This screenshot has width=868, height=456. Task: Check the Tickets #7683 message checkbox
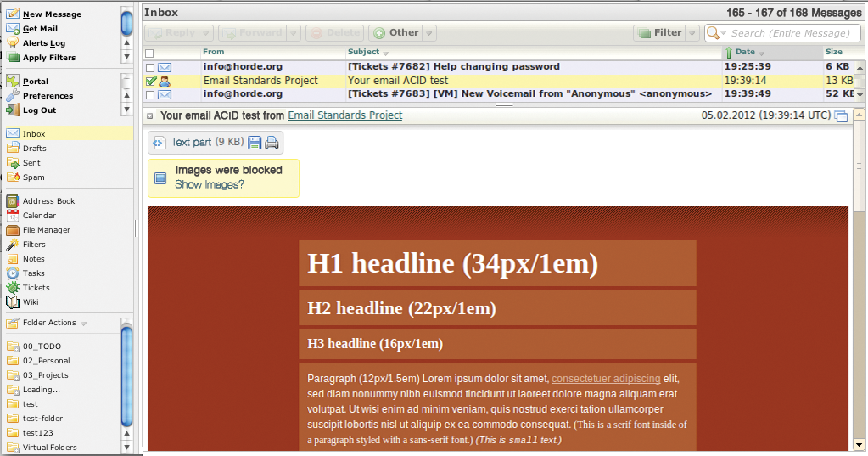click(x=150, y=95)
